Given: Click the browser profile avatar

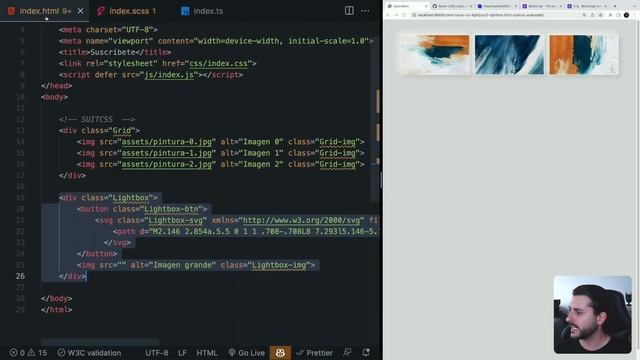Looking at the screenshot, I should pos(627,15).
